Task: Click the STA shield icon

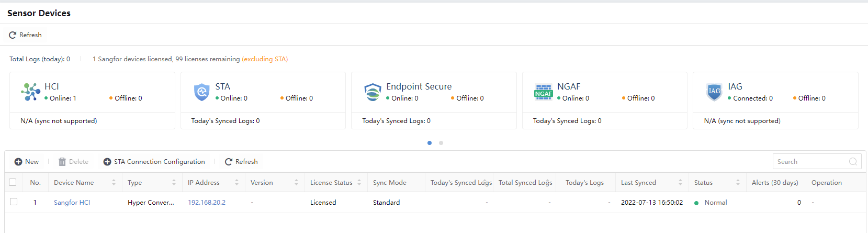Action: click(201, 92)
